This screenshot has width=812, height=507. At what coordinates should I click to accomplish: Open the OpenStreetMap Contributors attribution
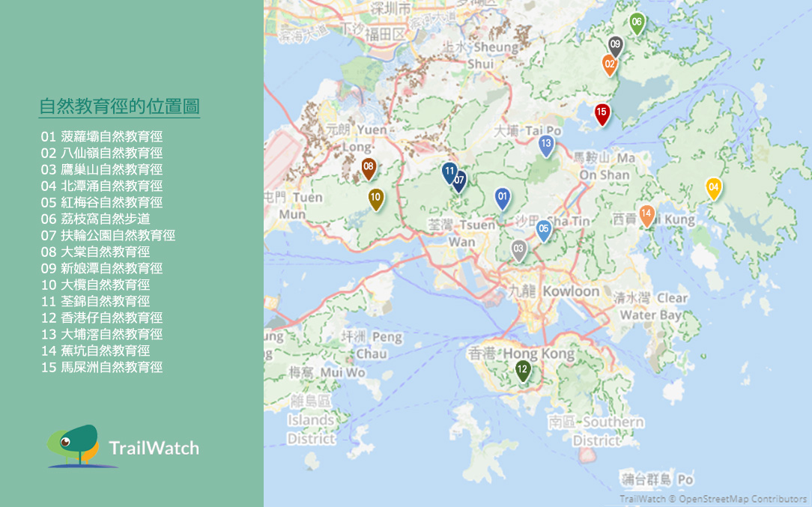(x=743, y=499)
